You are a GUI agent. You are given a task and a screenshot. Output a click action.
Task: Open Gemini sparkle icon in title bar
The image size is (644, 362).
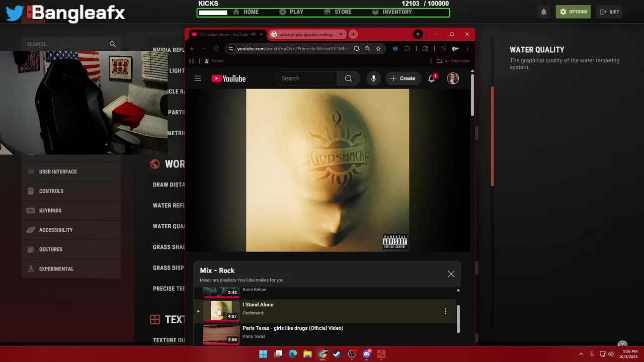[x=418, y=34]
